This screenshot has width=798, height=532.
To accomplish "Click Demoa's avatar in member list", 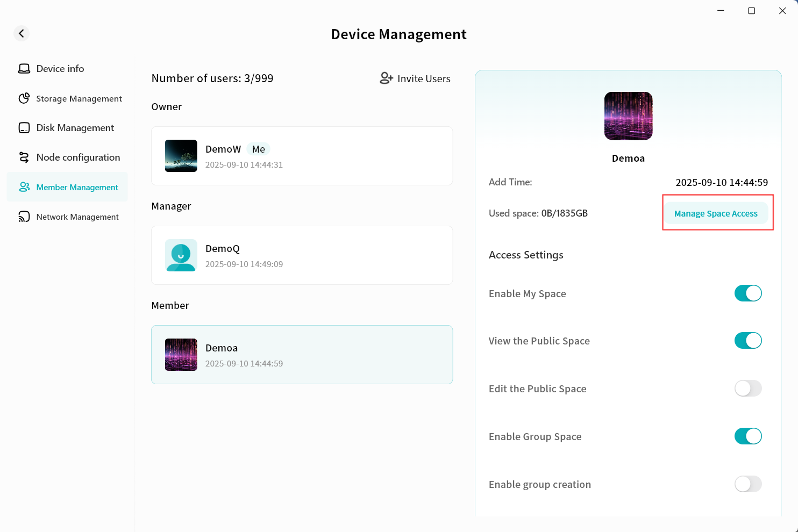I will (x=181, y=355).
